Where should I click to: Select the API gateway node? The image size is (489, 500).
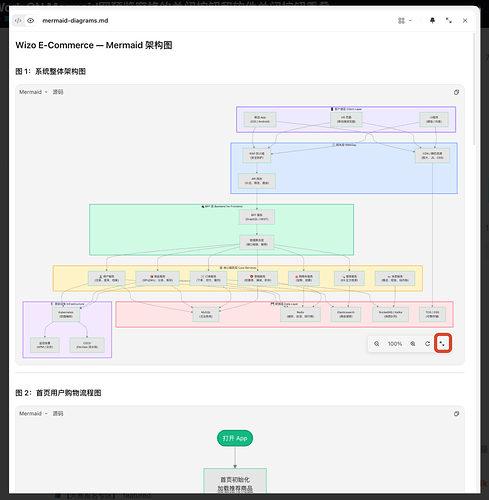point(257,181)
